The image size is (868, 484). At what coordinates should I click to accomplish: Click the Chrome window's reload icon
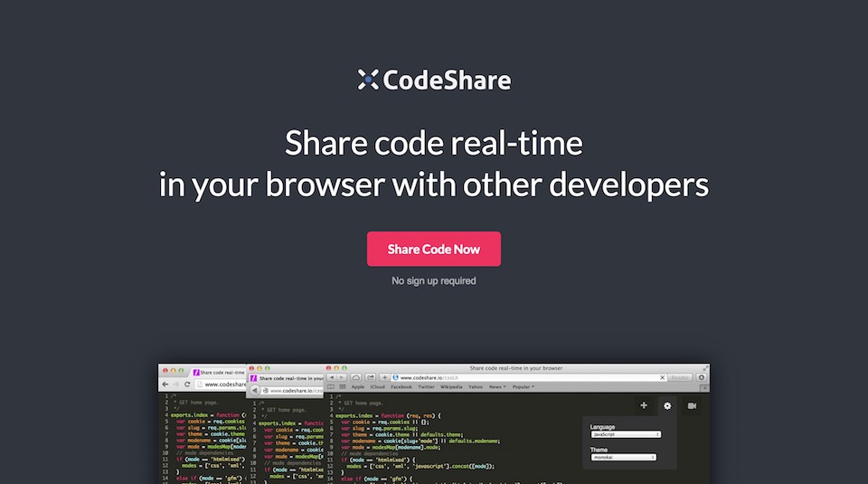(187, 384)
